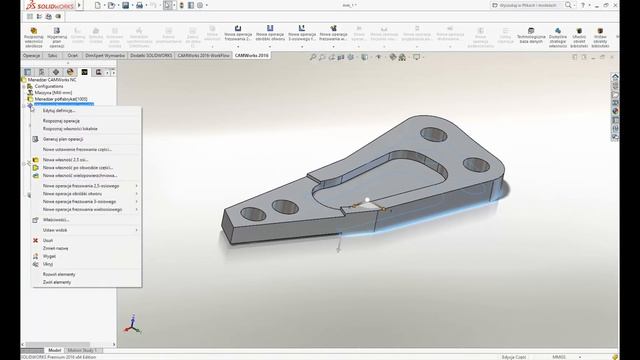Viewport: 640px width, 360px height.
Task: Click the Help question mark icon
Action: pyautogui.click(x=583, y=5)
